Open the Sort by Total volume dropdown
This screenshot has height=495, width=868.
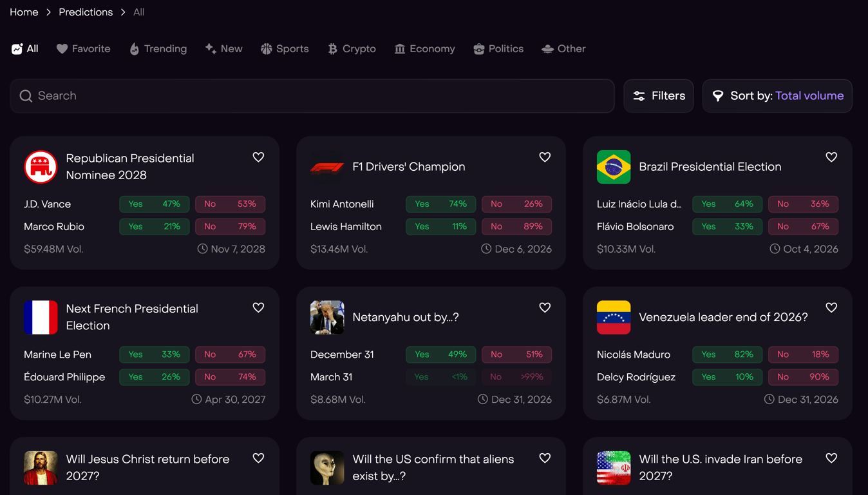pos(777,96)
